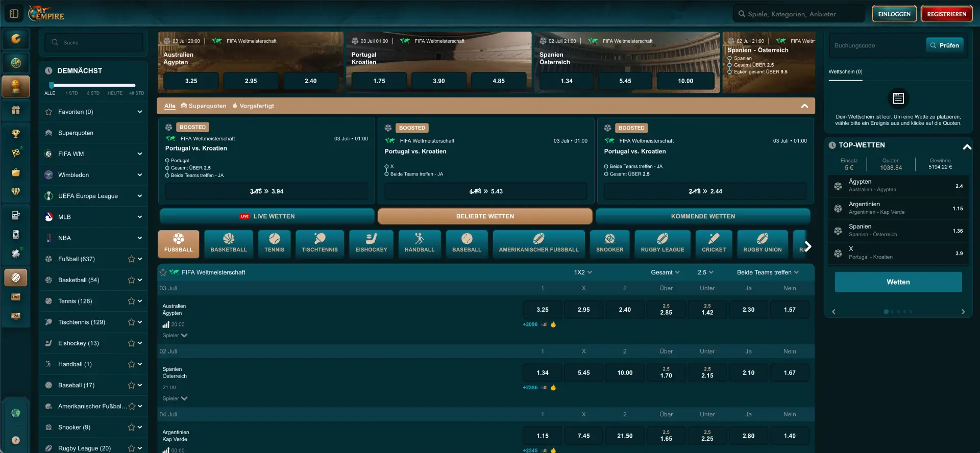Screen dimensions: 980x453
Task: Select the Fussball sport icon tab
Action: [179, 244]
